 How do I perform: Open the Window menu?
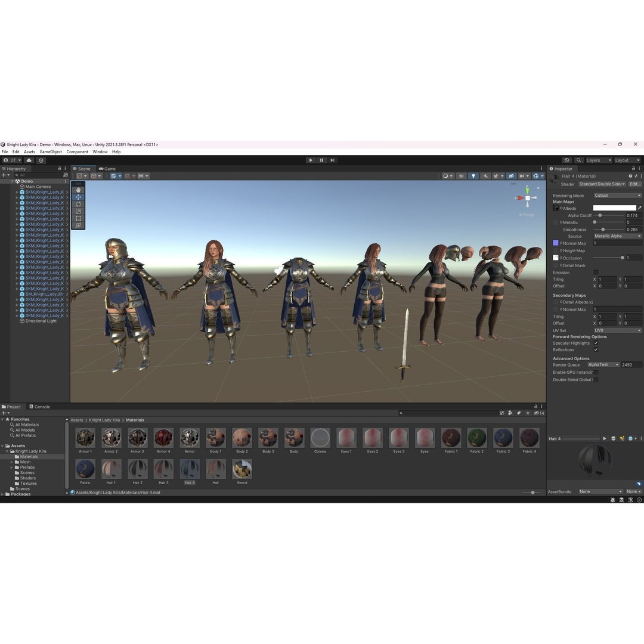pos(100,151)
